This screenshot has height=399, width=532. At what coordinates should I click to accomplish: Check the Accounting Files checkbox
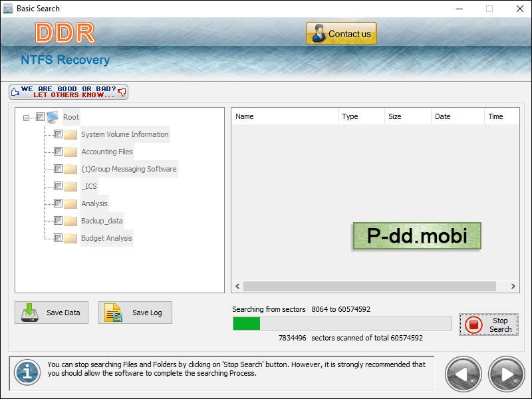58,152
